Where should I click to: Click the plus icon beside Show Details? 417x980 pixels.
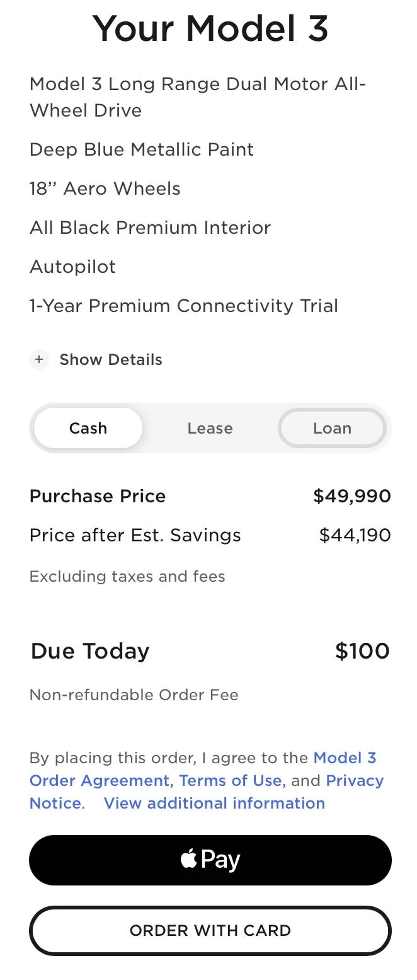[39, 359]
